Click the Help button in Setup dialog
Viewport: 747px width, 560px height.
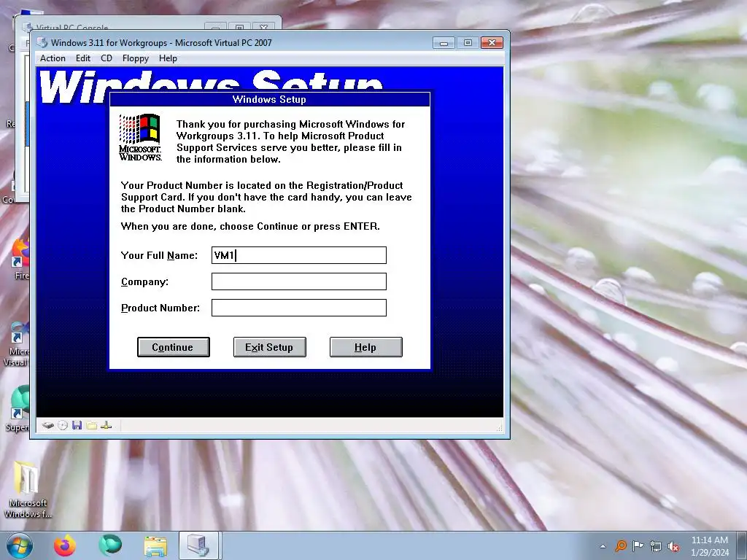pos(366,347)
